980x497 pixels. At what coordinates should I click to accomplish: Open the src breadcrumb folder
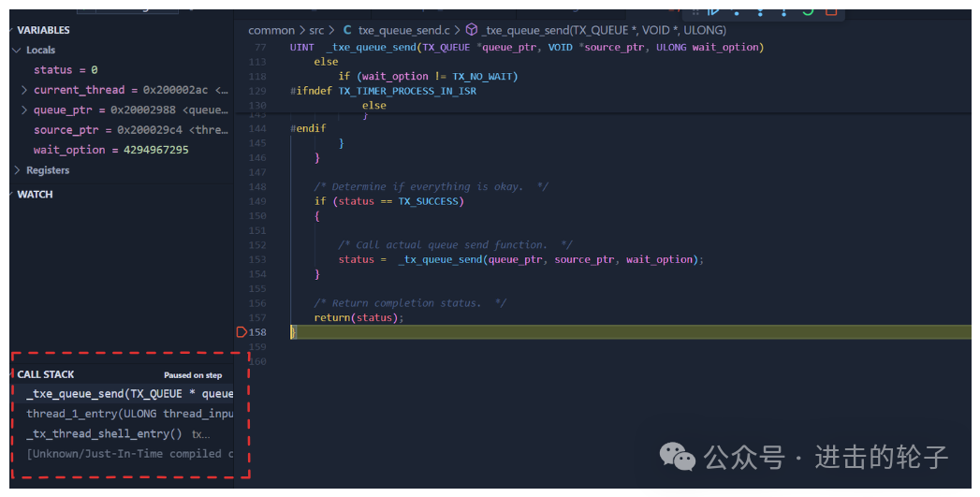click(x=316, y=30)
